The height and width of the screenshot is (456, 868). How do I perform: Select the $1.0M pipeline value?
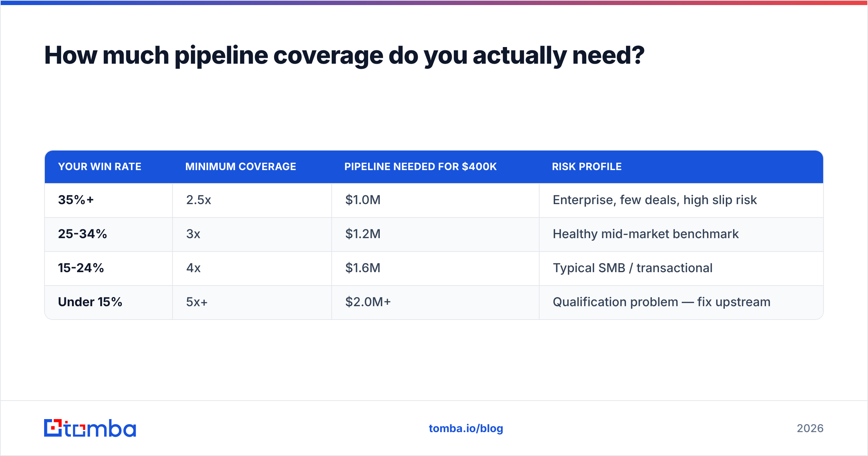[x=363, y=200]
